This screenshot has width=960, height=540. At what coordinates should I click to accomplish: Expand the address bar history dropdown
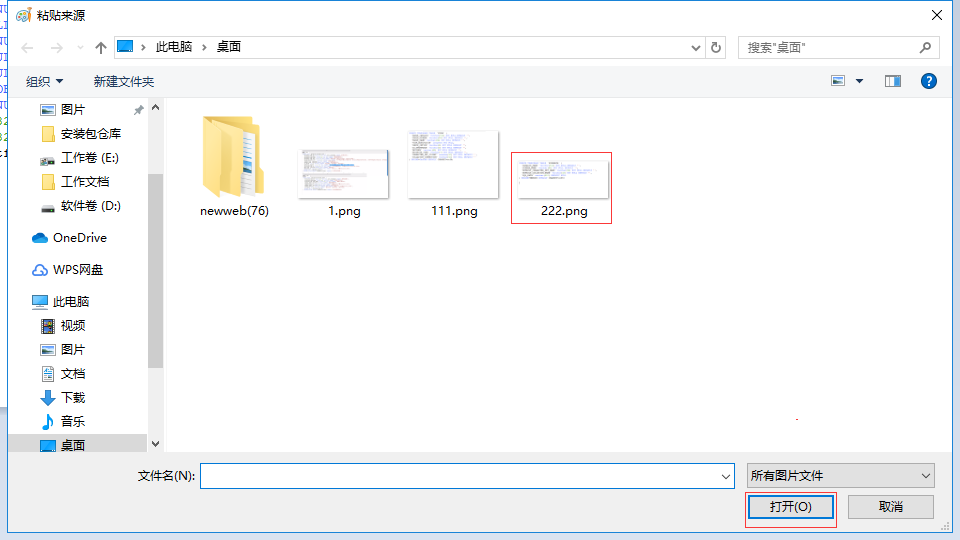697,47
